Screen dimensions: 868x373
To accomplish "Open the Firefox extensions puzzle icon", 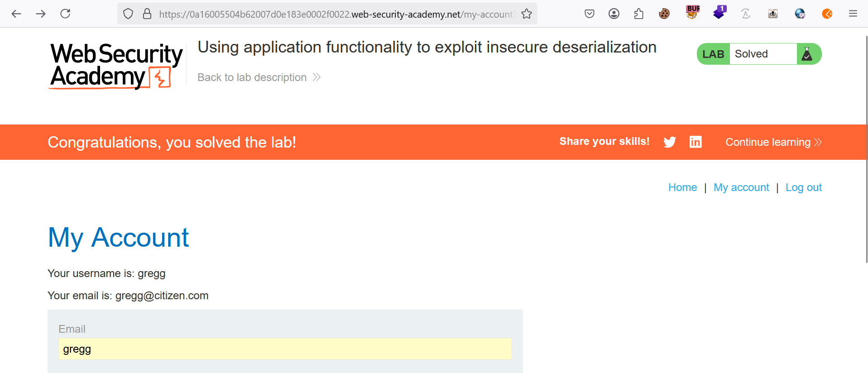I will point(638,14).
